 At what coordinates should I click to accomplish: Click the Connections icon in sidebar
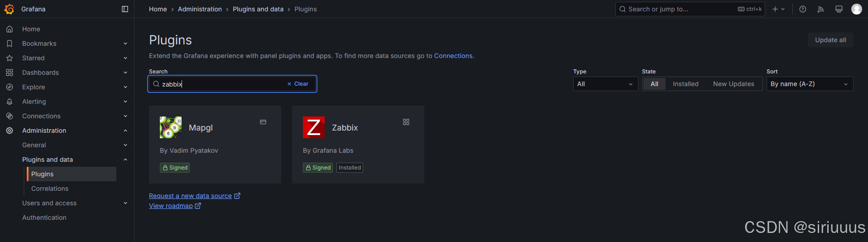(x=10, y=116)
